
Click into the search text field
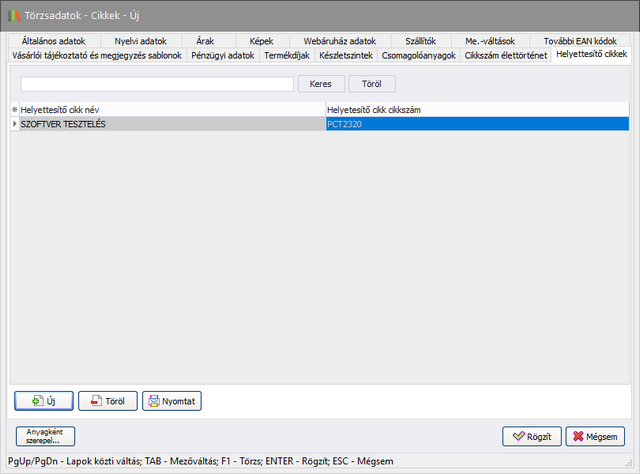156,84
